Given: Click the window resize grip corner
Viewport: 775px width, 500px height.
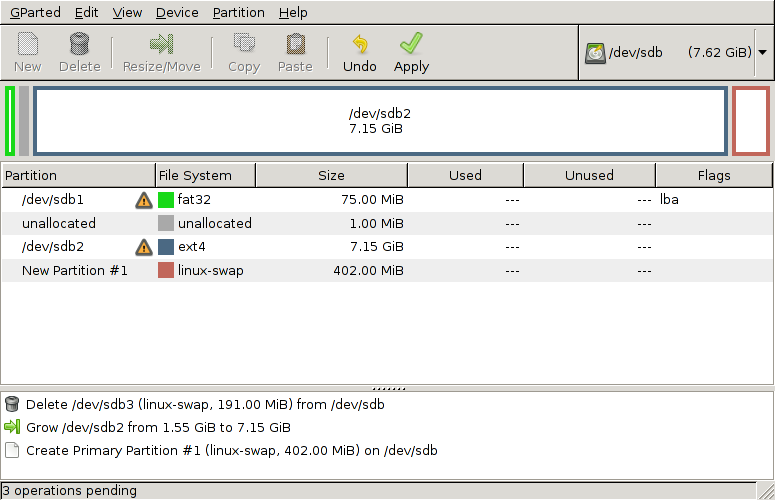Looking at the screenshot, I should 766,491.
